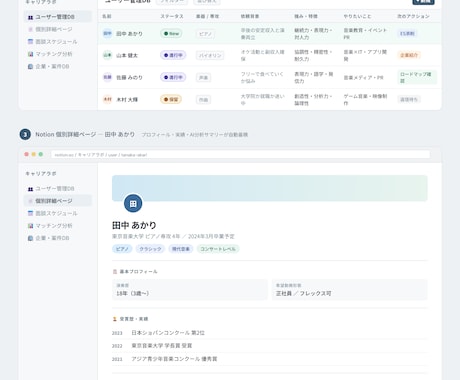Image resolution: width=460 pixels, height=380 pixels.
Task: Click the やりたいこと column header
Action: [x=357, y=16]
